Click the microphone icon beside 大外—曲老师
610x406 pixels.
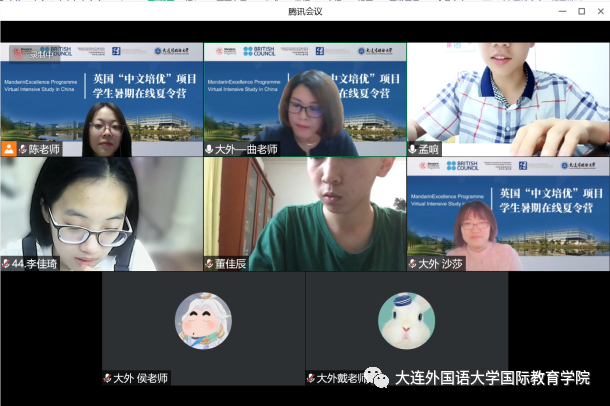point(209,149)
